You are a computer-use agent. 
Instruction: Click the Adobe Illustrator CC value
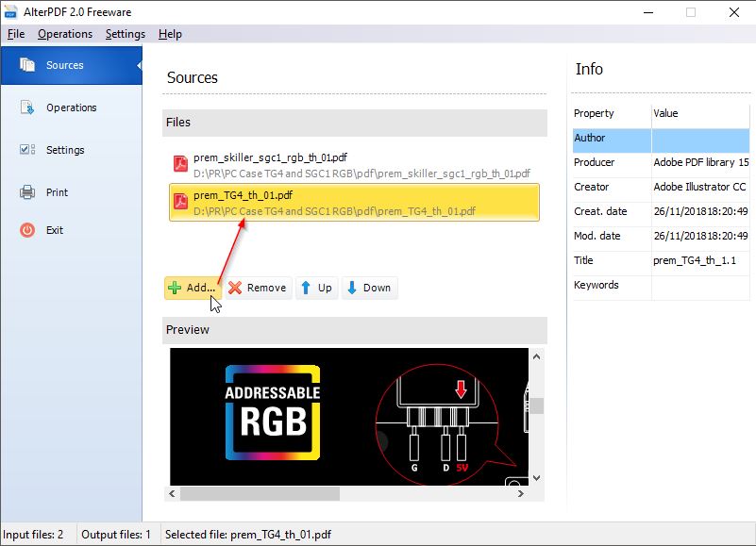pyautogui.click(x=699, y=187)
